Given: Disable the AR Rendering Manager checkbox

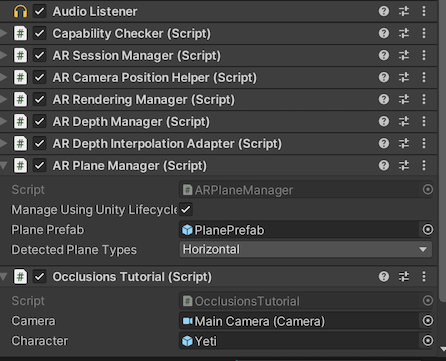Looking at the screenshot, I should click(40, 99).
